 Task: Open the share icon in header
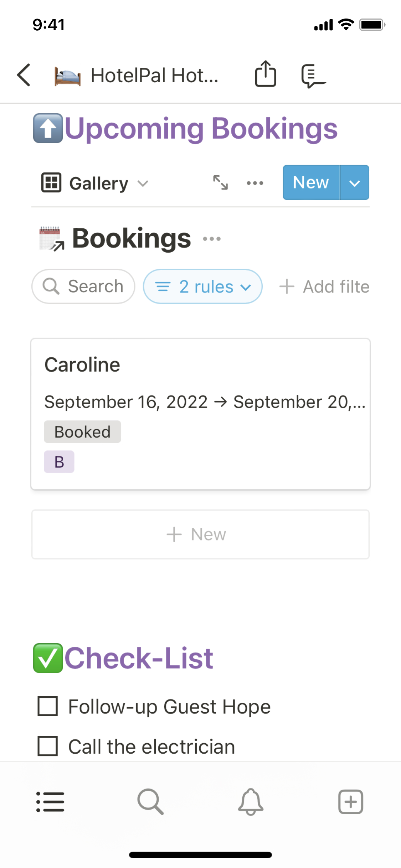(266, 74)
